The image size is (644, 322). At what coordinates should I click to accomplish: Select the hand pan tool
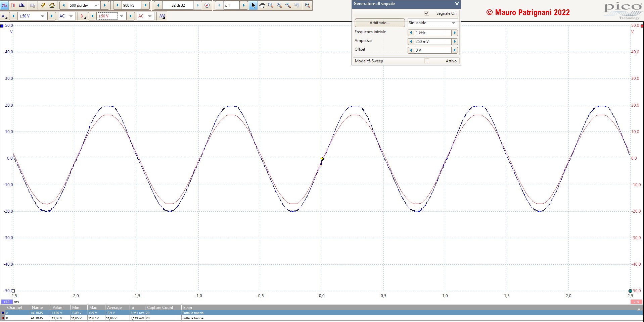[x=262, y=5]
